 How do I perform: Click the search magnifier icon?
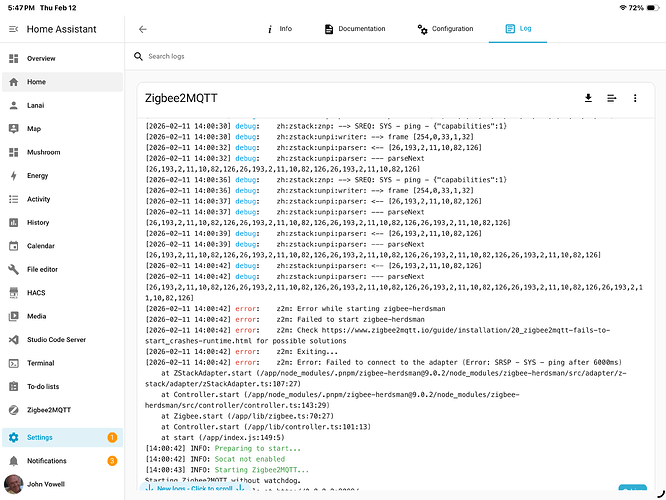click(138, 56)
